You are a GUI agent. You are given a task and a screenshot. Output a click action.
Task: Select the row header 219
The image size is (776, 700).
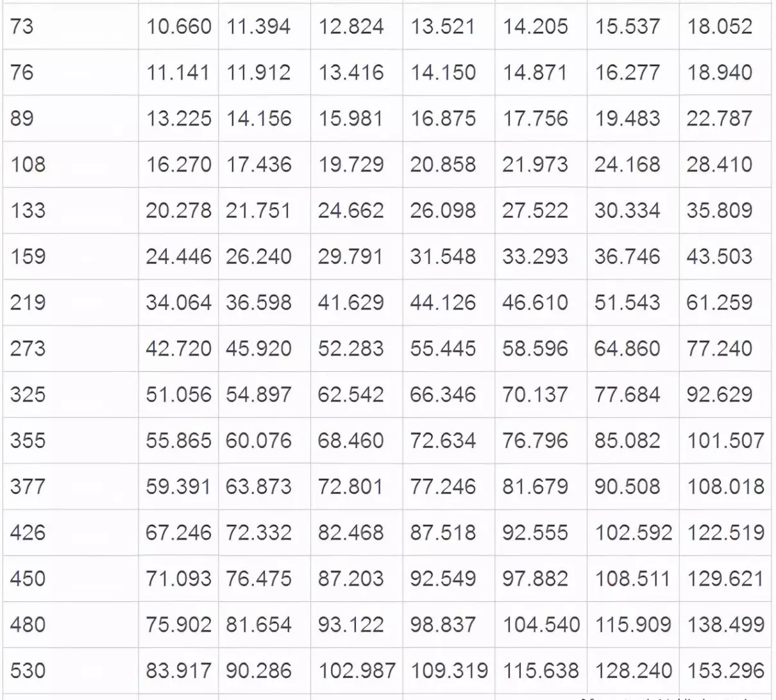[71, 303]
